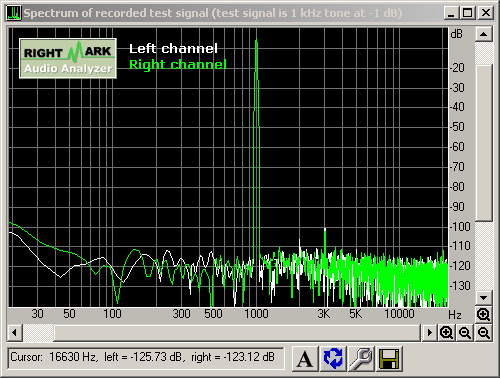Click the horizontal scrollbar left arrow
This screenshot has height=378, width=500.
pyautogui.click(x=14, y=332)
